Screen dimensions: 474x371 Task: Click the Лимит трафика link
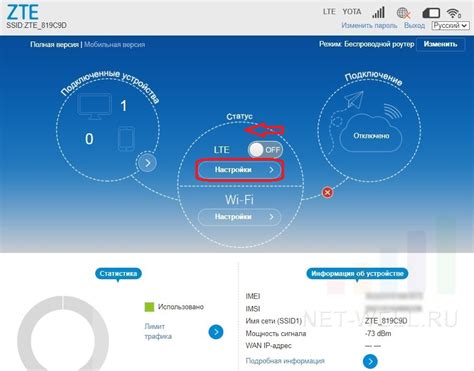[158, 331]
